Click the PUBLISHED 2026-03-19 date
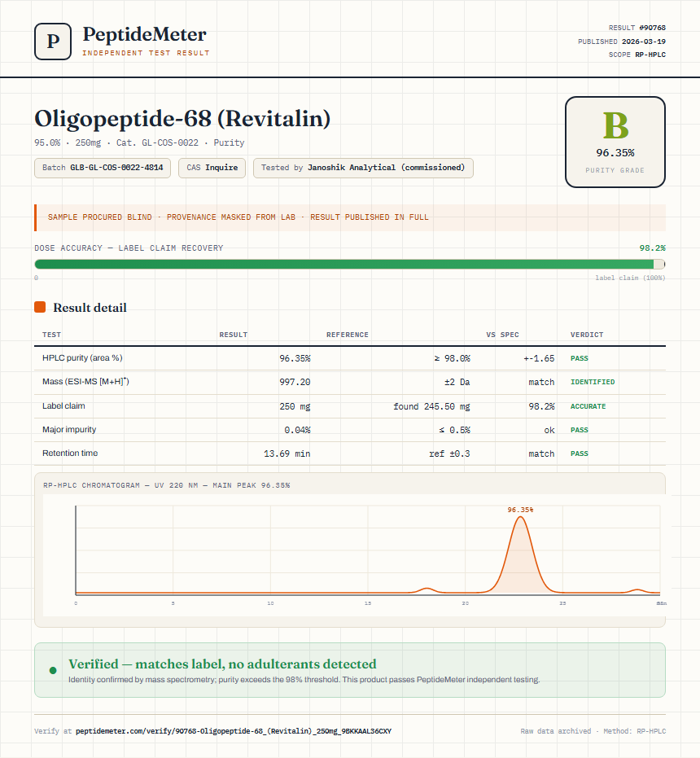Image resolution: width=700 pixels, height=758 pixels. (x=622, y=42)
